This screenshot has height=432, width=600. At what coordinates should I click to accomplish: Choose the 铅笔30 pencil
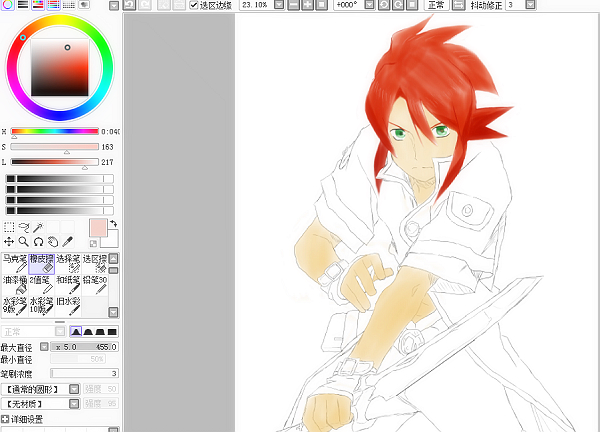(x=95, y=285)
